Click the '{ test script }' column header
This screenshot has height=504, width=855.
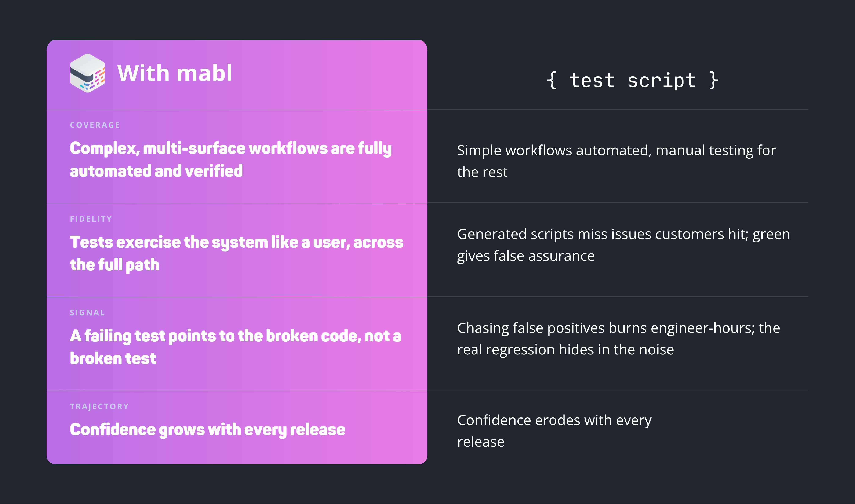pyautogui.click(x=632, y=81)
